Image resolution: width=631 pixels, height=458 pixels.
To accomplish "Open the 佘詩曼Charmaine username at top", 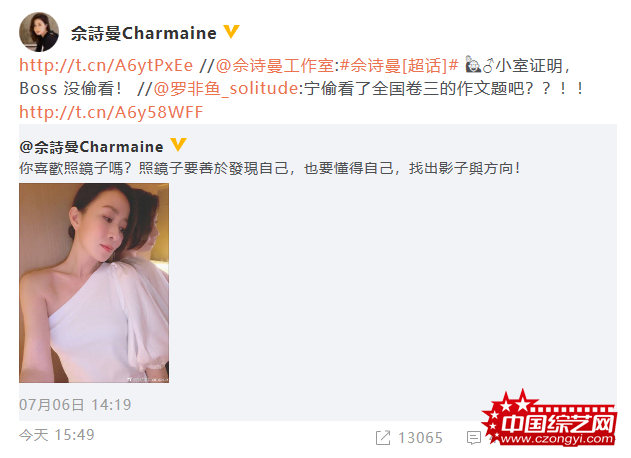I will click(144, 33).
